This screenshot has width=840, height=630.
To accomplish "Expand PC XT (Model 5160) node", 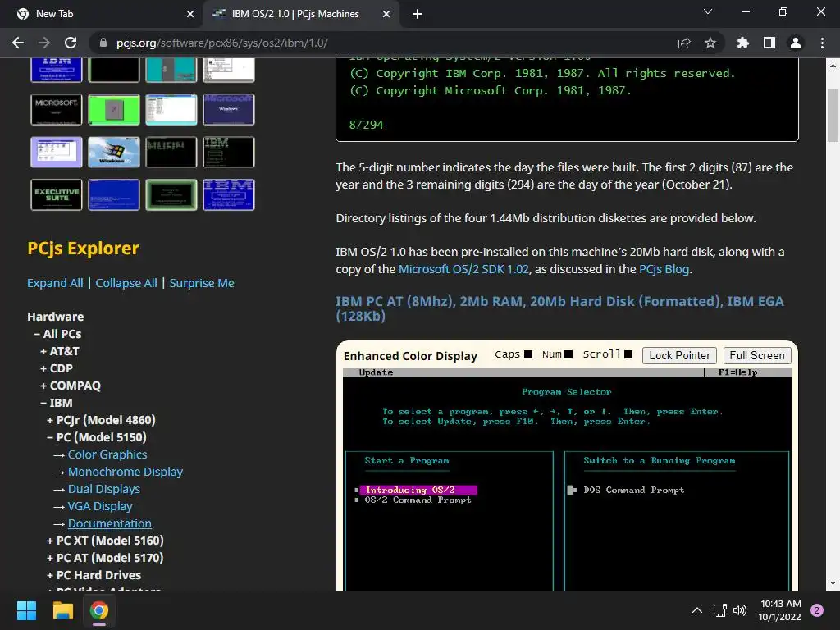I will (x=105, y=541).
